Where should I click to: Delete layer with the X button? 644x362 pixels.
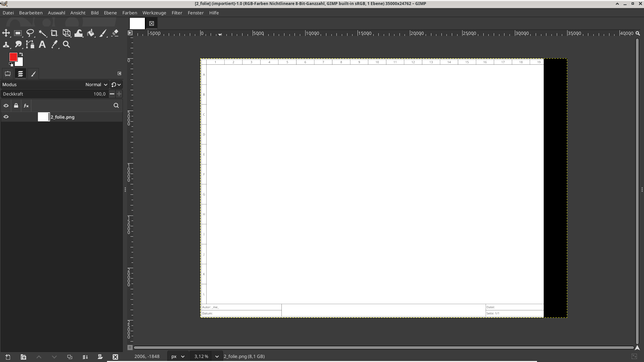[115, 357]
